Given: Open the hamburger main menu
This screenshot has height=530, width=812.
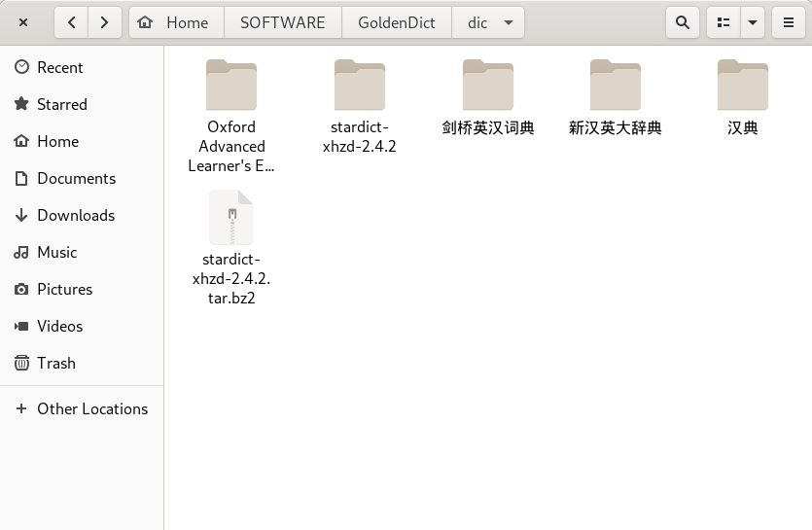Looking at the screenshot, I should (789, 22).
